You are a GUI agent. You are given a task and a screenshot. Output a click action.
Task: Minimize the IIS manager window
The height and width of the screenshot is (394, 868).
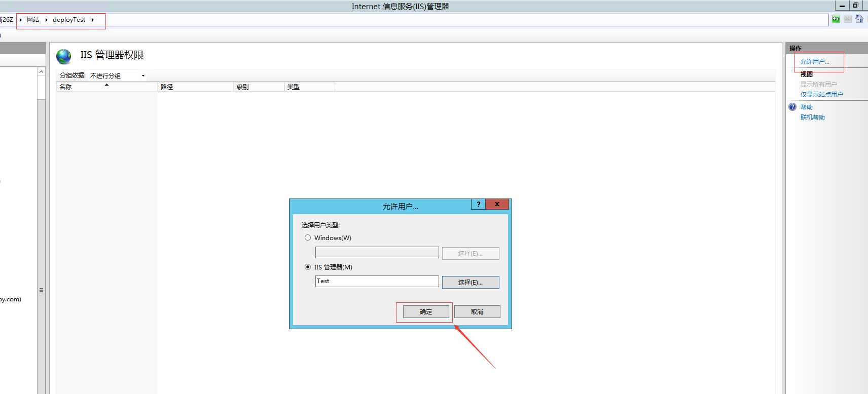click(x=842, y=6)
